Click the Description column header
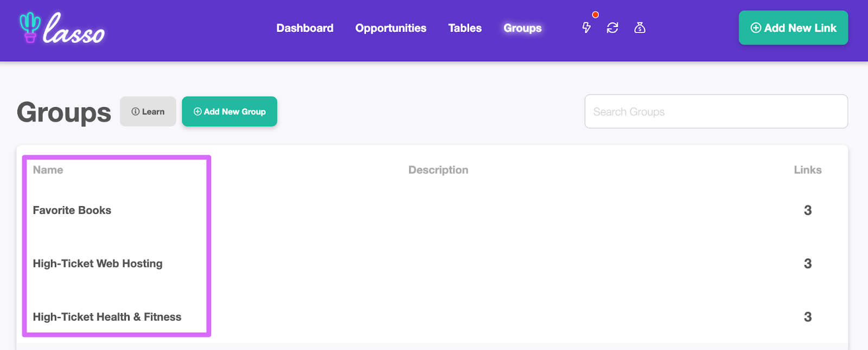The image size is (868, 350). click(x=438, y=170)
